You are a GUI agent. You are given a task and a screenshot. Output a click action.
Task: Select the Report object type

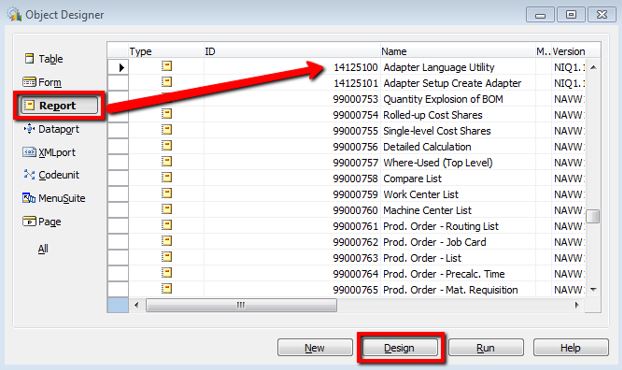59,105
